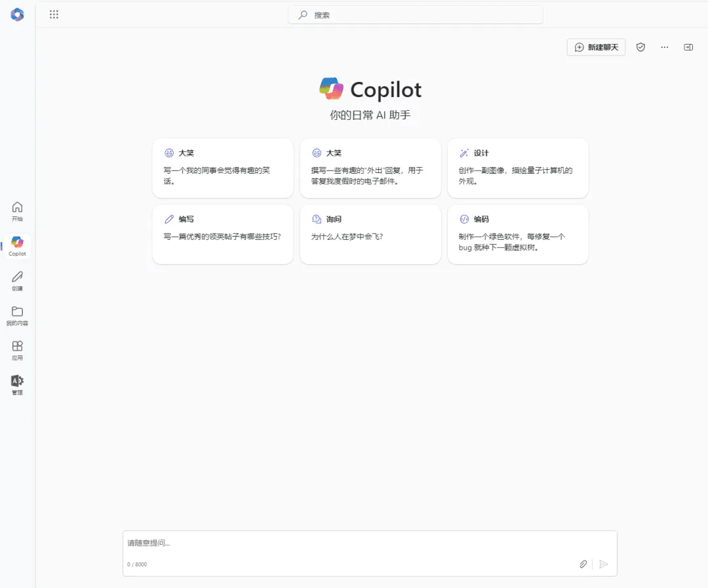Image resolution: width=708 pixels, height=588 pixels.
Task: Select the 编码 green software card
Action: pos(518,234)
